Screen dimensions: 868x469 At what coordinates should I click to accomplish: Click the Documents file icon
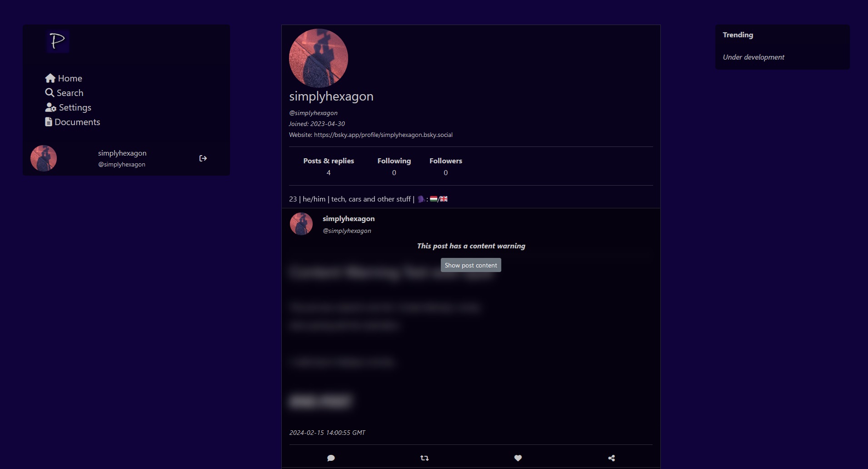coord(49,122)
